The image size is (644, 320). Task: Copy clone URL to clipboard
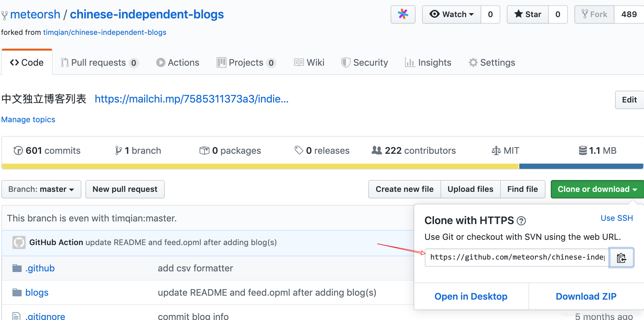coord(621,258)
